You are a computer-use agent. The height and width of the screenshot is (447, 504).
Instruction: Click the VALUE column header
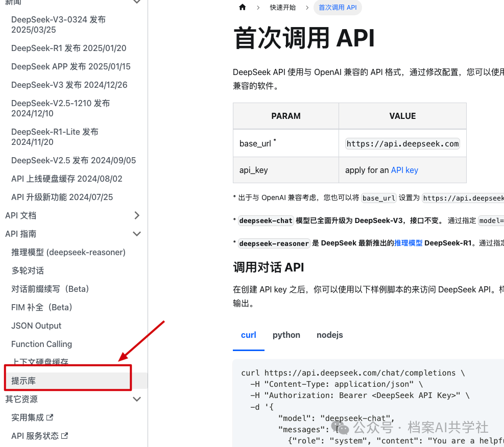click(402, 116)
